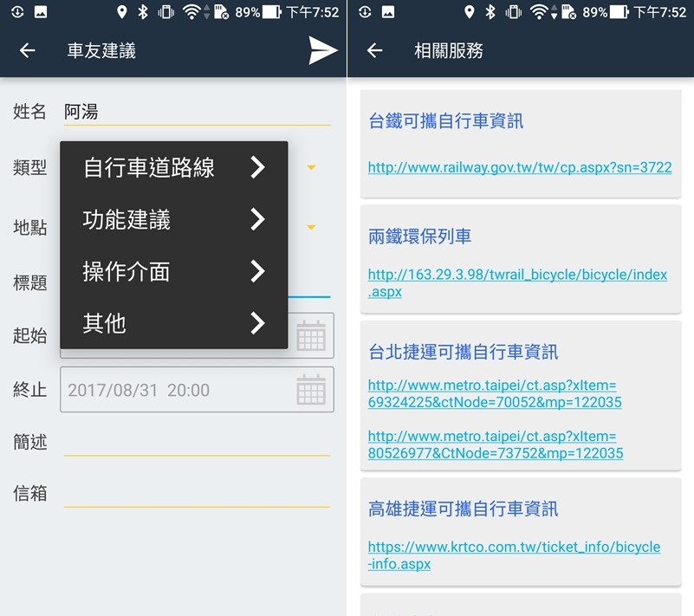Open the krtco.com.tw bicycle-info link
694x616 pixels.
[x=514, y=555]
